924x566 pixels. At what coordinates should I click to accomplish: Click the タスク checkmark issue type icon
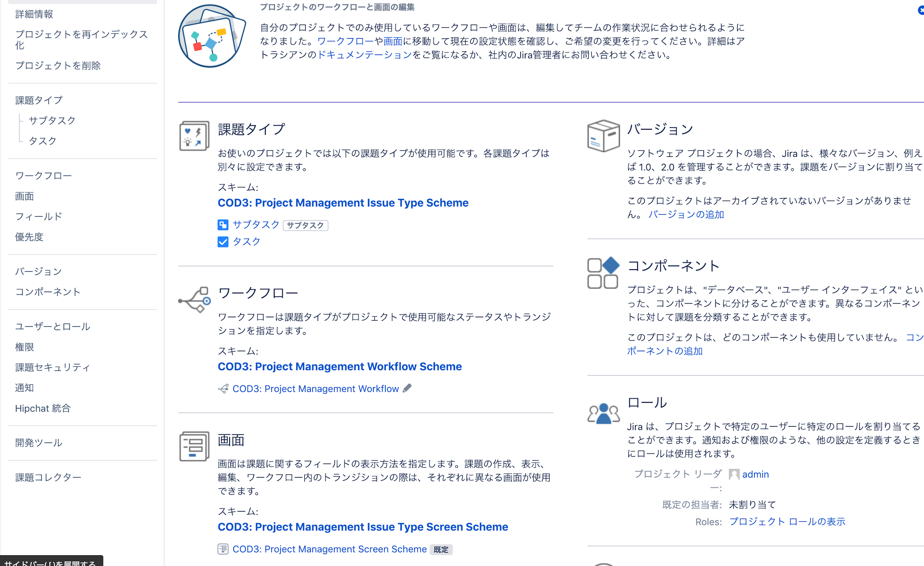[x=223, y=242]
